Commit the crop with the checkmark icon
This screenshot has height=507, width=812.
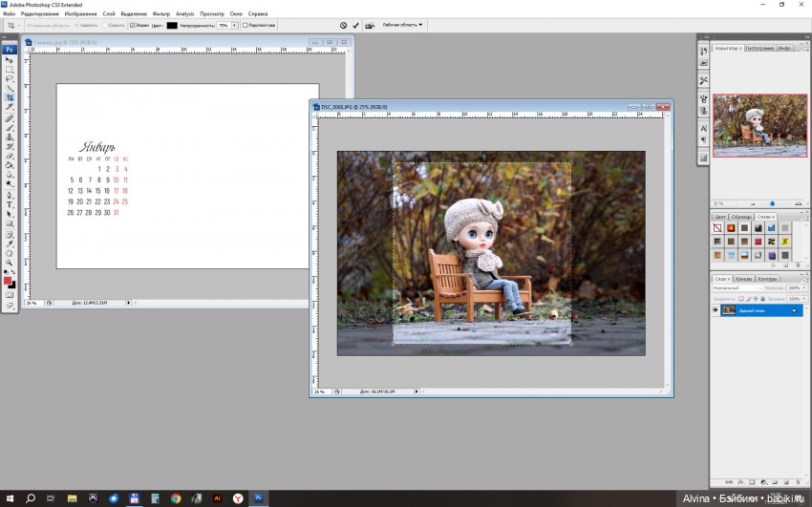356,26
